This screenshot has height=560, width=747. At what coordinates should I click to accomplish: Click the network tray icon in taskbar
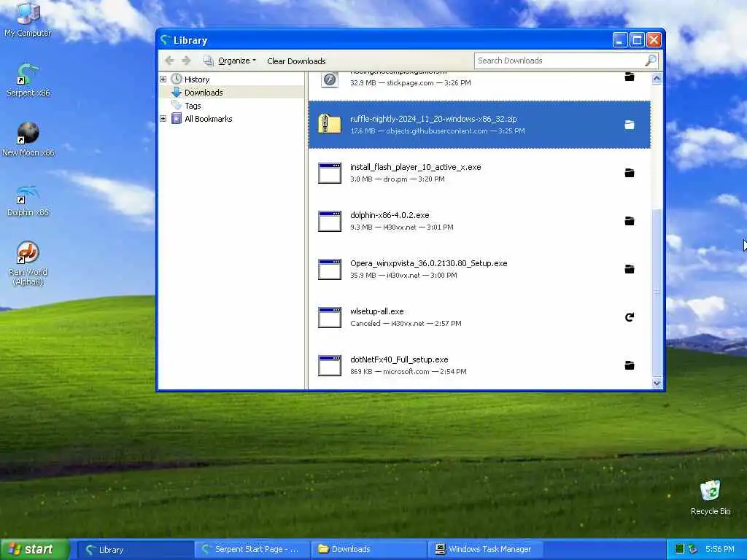click(x=693, y=549)
